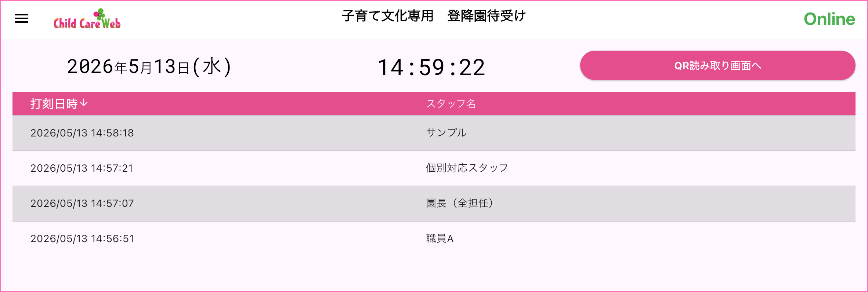
Task: Click the Child Care Web logo
Action: (x=87, y=19)
